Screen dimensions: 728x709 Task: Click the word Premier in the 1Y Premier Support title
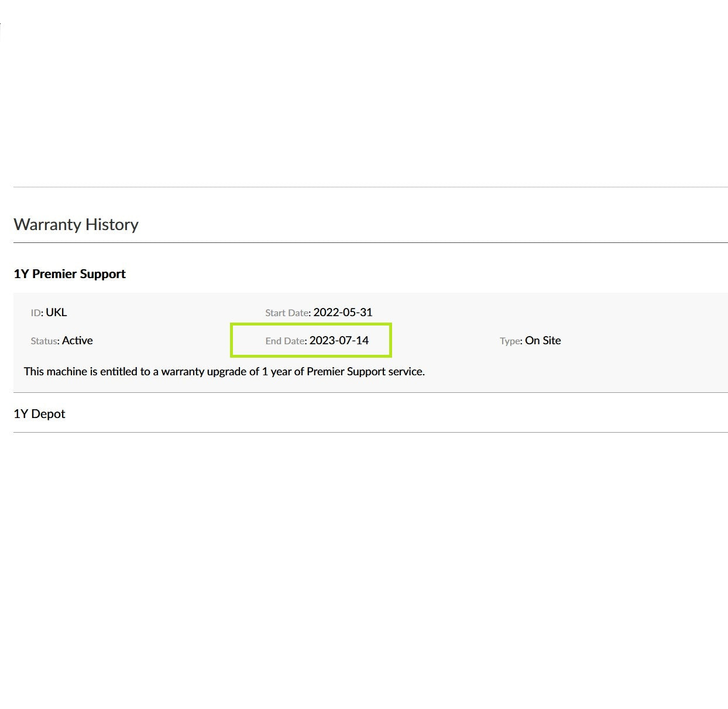[53, 274]
